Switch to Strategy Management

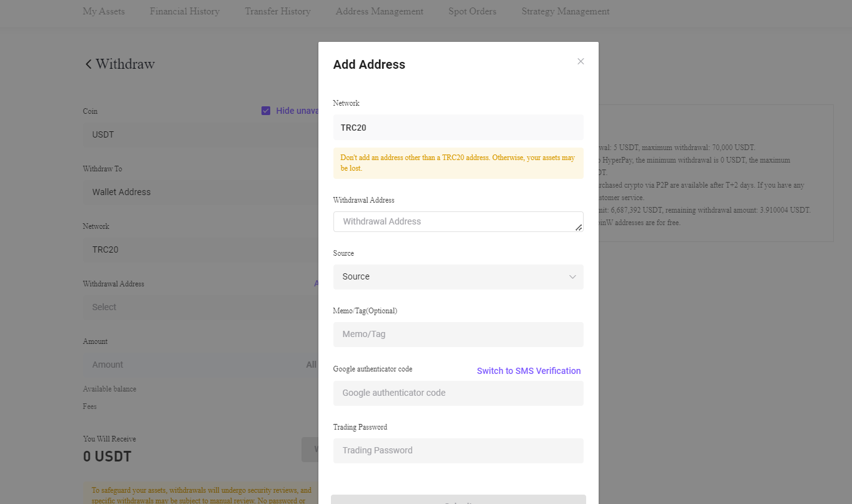565,11
